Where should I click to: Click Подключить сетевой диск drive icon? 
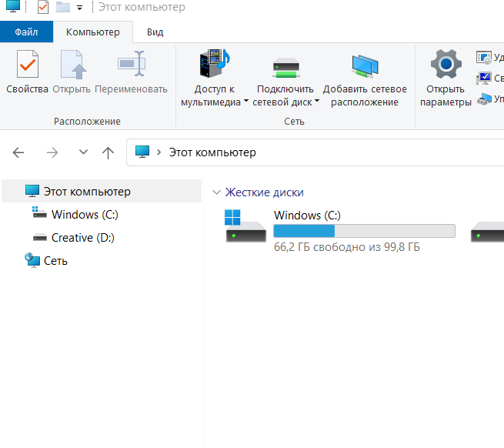pyautogui.click(x=286, y=68)
